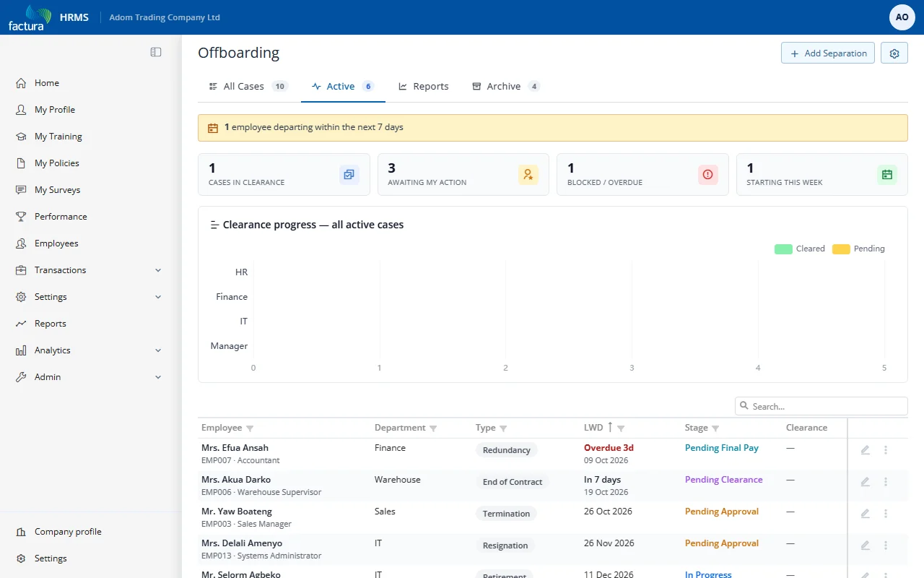Edit Mrs. Efua Ansah's case
This screenshot has width=924, height=578.
coord(866,450)
